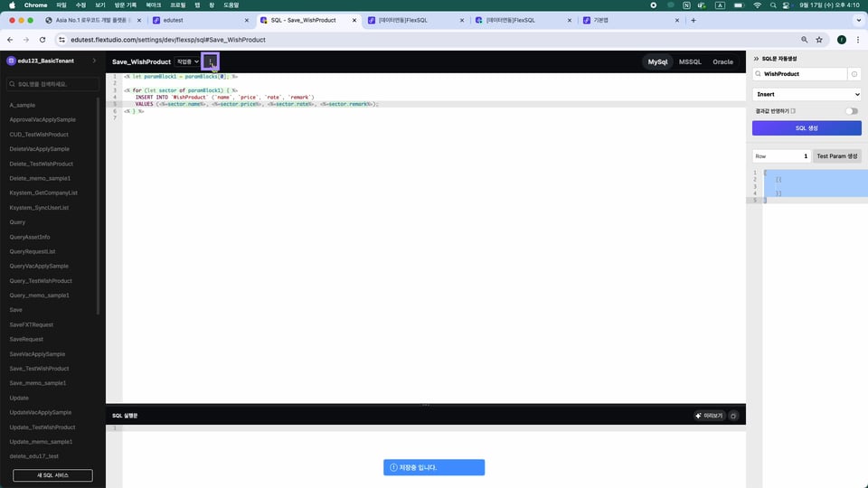Select delete_edu17_test in the SQL list
868x488 pixels.
click(33, 455)
